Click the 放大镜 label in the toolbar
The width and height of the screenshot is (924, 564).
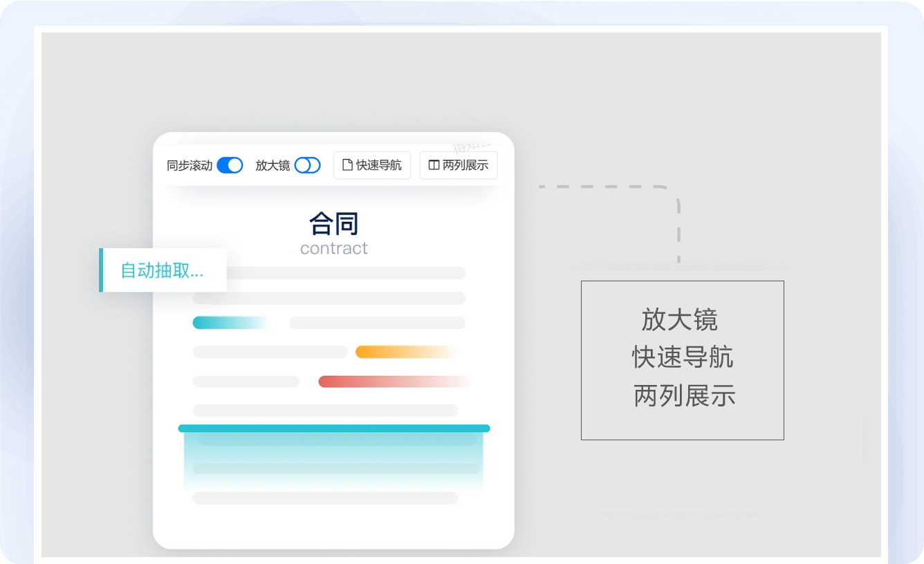(x=272, y=166)
